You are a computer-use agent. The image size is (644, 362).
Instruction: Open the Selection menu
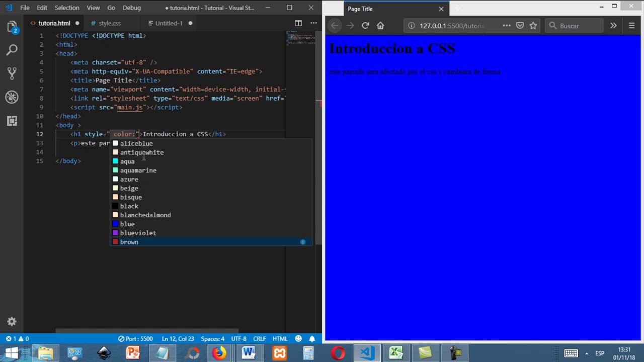[x=67, y=8]
